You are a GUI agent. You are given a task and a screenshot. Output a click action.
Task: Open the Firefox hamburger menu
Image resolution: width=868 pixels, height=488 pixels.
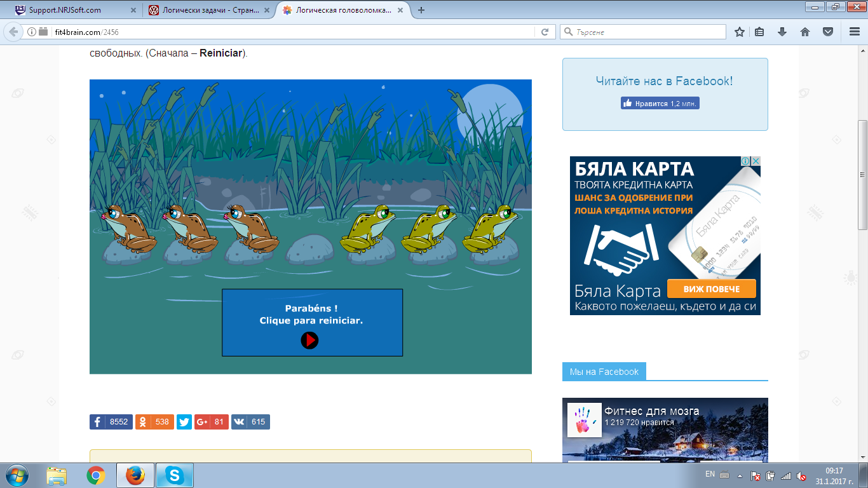[855, 32]
